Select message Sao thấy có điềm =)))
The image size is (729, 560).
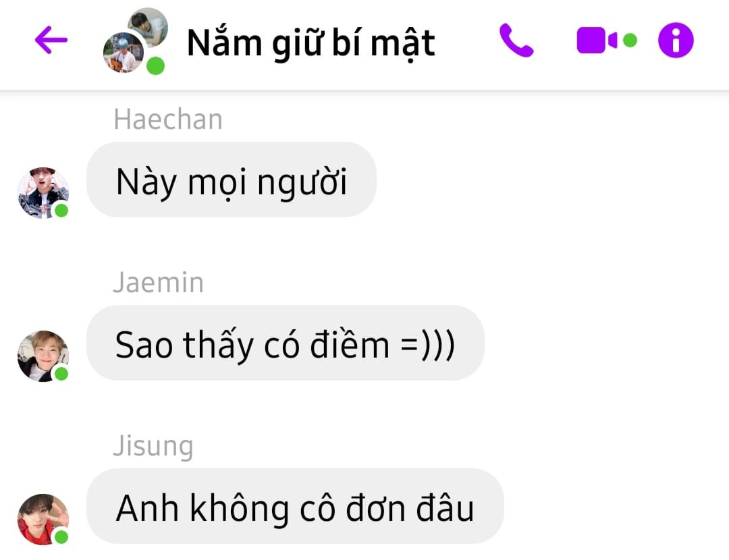pyautogui.click(x=285, y=343)
